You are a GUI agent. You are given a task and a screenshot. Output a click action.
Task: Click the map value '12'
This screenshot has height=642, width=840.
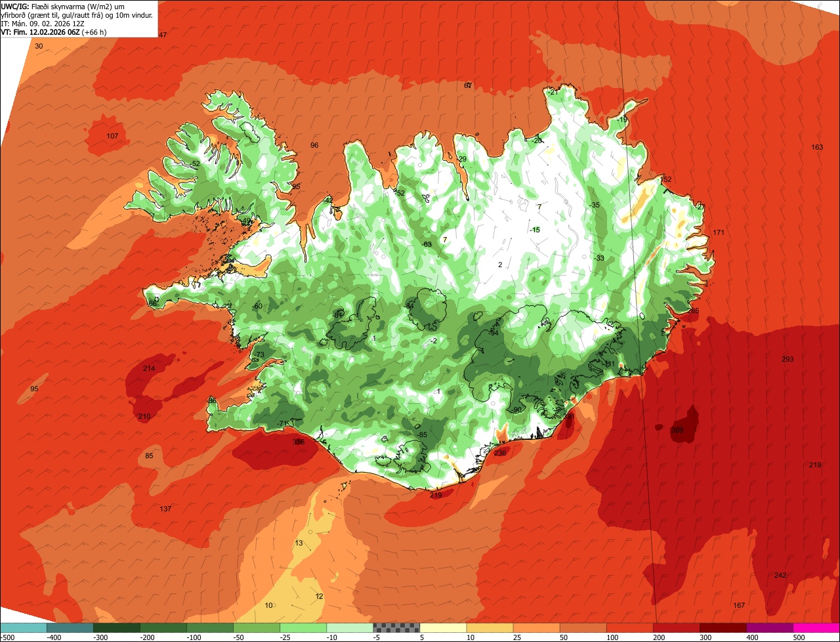pyautogui.click(x=320, y=596)
